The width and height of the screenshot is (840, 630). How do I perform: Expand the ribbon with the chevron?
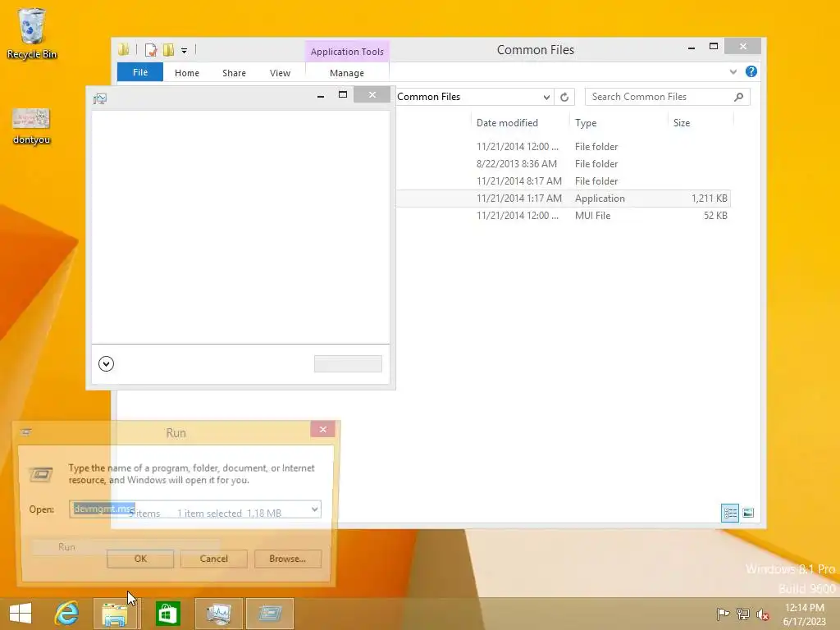tap(733, 72)
